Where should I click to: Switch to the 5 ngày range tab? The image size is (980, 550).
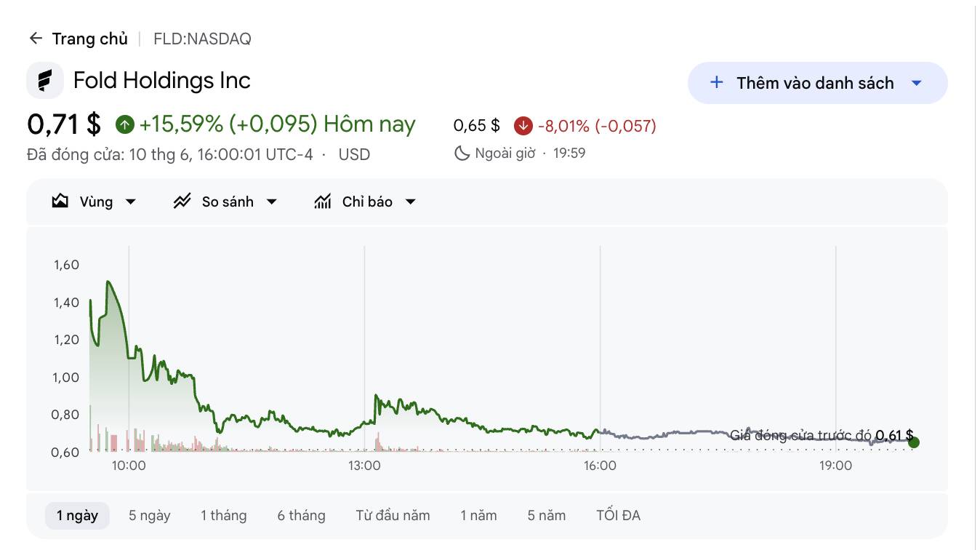pos(150,515)
